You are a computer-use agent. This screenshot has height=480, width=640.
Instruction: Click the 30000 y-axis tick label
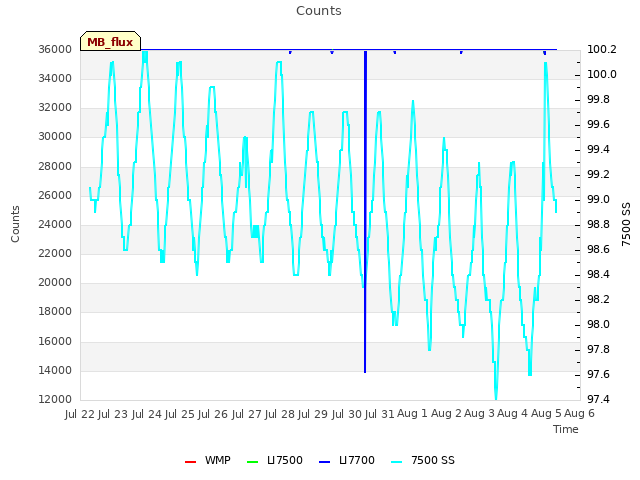coord(55,137)
